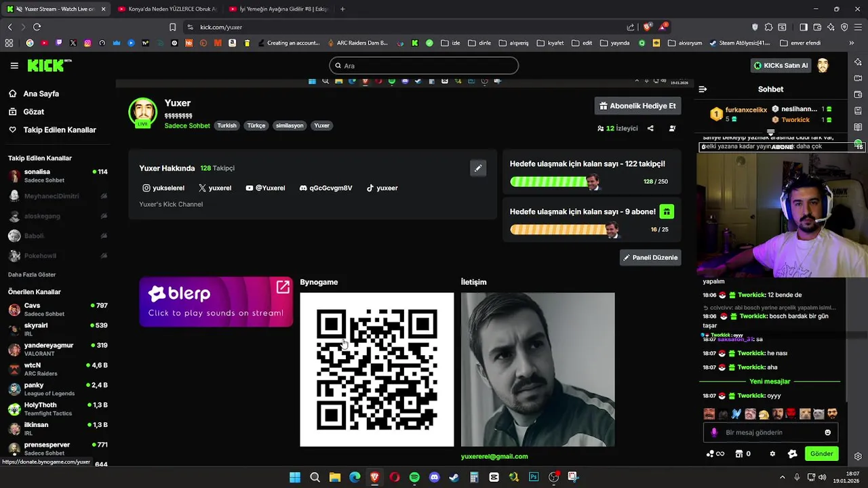Go to Kick logo home
Image resolution: width=868 pixels, height=488 pixels.
49,66
